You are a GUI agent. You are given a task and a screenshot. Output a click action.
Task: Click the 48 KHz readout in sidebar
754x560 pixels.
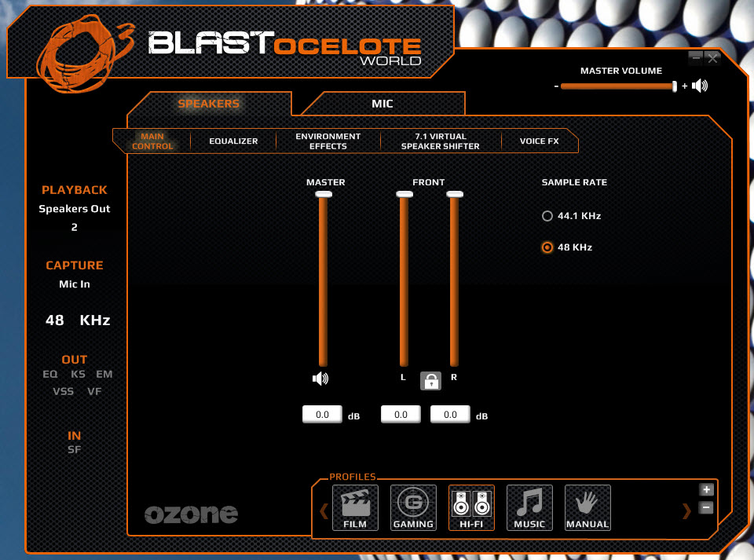pyautogui.click(x=78, y=320)
